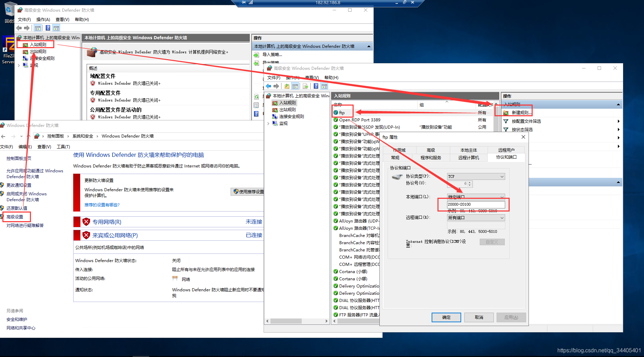Switch to 本地主体 tab in ftp properties
The image size is (644, 357).
pyautogui.click(x=469, y=150)
